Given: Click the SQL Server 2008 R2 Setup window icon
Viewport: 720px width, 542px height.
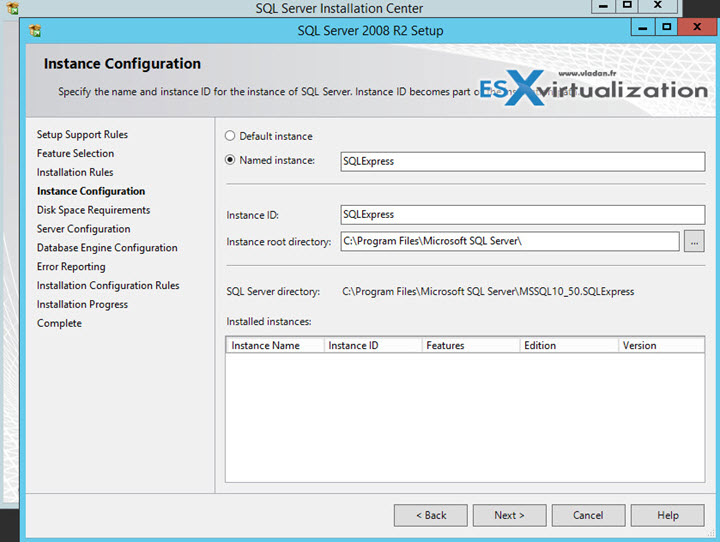Looking at the screenshot, I should (35, 31).
